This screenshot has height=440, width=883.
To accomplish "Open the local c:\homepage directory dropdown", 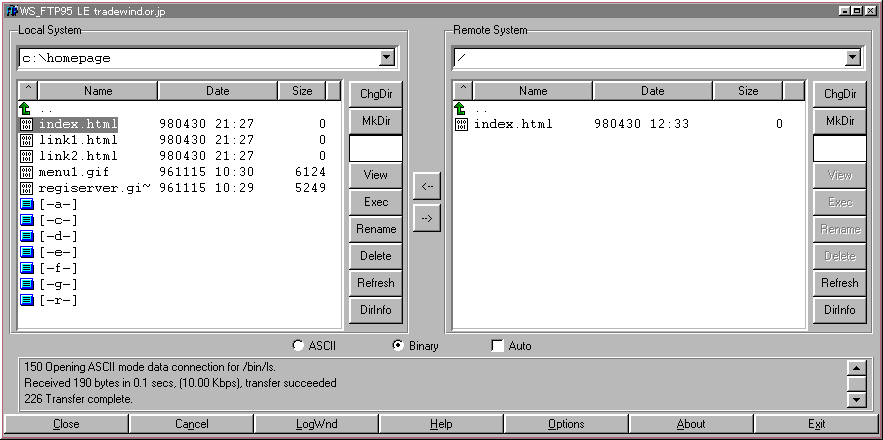I will pyautogui.click(x=386, y=58).
